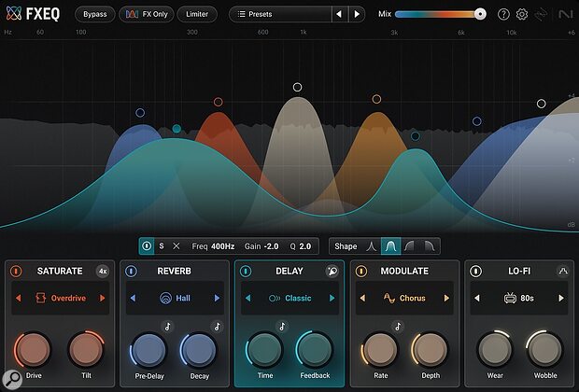Select the red-orange Saturate band node
This screenshot has height=392, width=579.
pyautogui.click(x=219, y=102)
